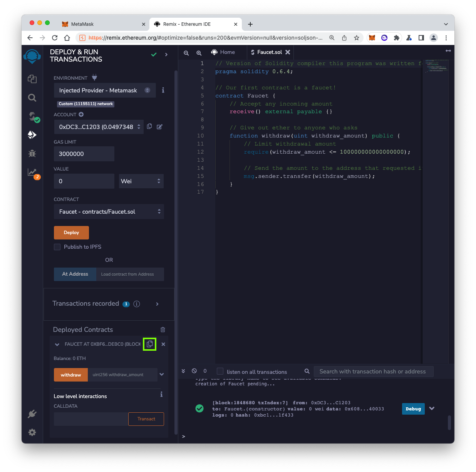The width and height of the screenshot is (476, 472).
Task: Select Deploy & run transactions sidebar icon
Action: (x=32, y=135)
